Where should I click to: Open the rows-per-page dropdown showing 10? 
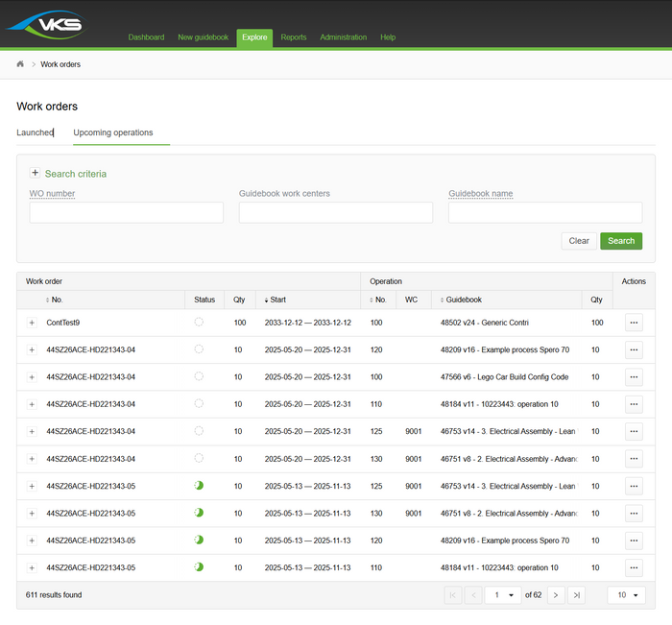click(x=627, y=595)
